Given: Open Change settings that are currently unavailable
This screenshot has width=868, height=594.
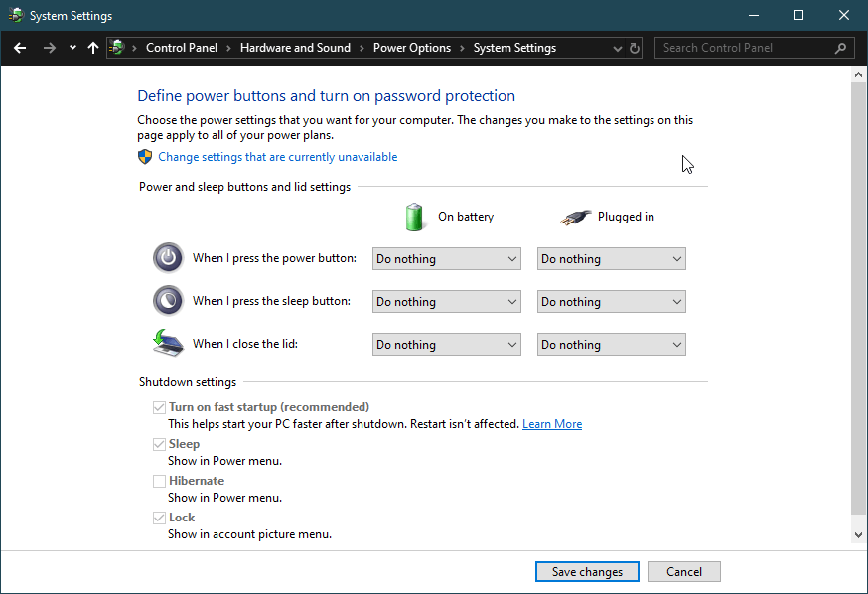Looking at the screenshot, I should [x=278, y=157].
